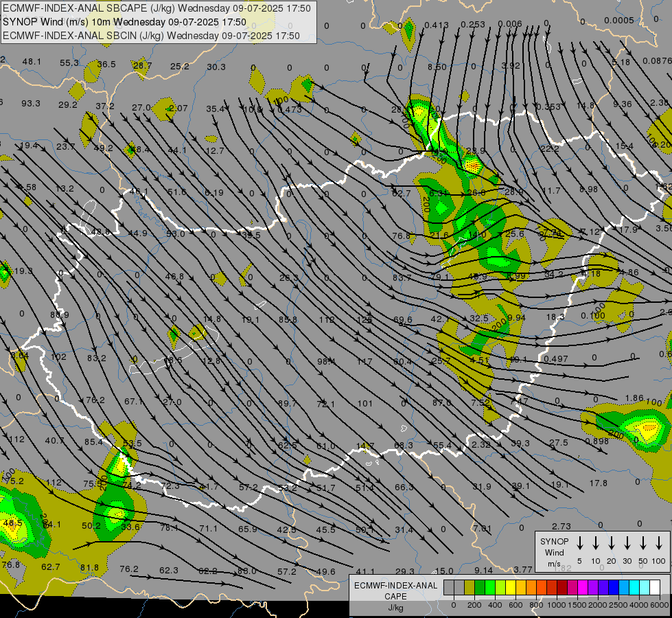Image resolution: width=672 pixels, height=618 pixels.
Task: Click the 5 m/s wind arrow in legend
Action: pos(579,543)
